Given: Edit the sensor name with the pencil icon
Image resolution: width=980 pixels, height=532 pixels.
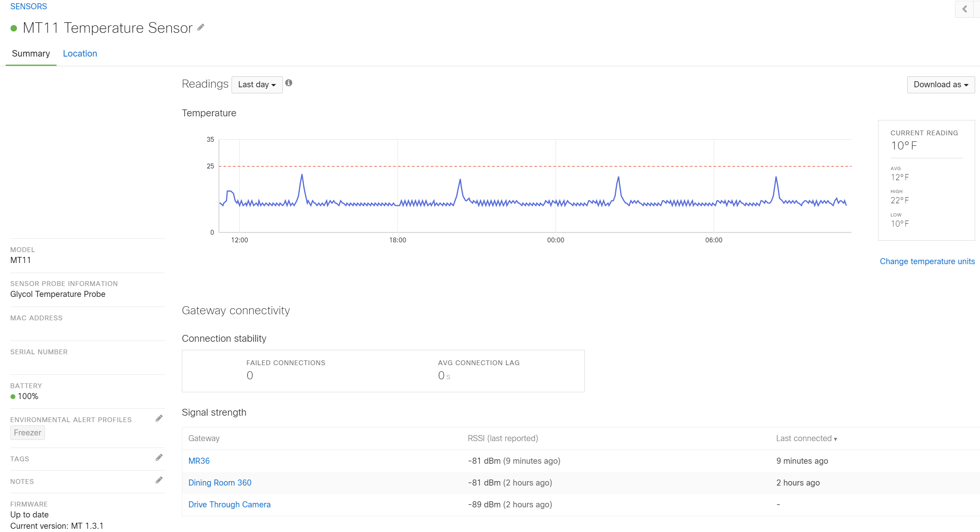Looking at the screenshot, I should click(x=201, y=27).
